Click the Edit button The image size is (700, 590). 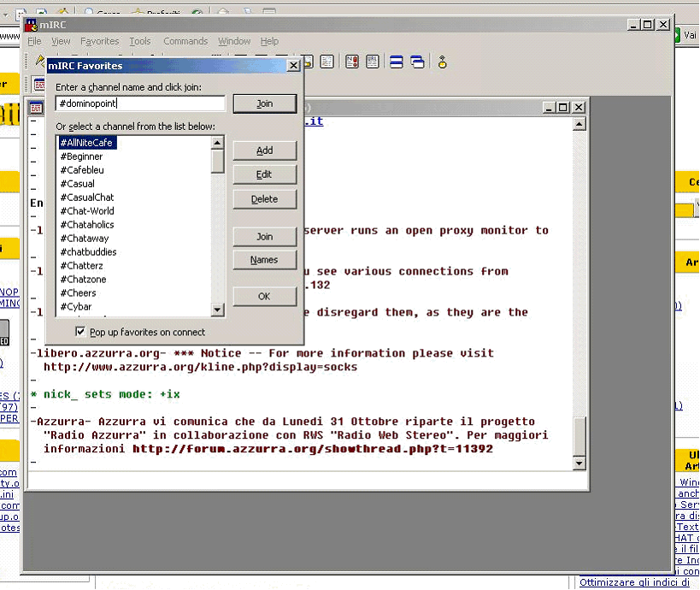point(265,174)
